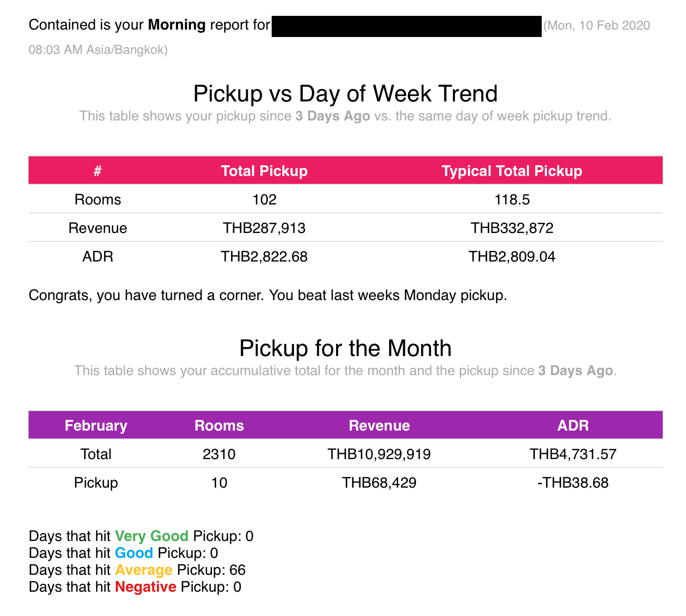This screenshot has width=686, height=616.
Task: Click the pickup ADR value -THB38.68
Action: (x=573, y=482)
